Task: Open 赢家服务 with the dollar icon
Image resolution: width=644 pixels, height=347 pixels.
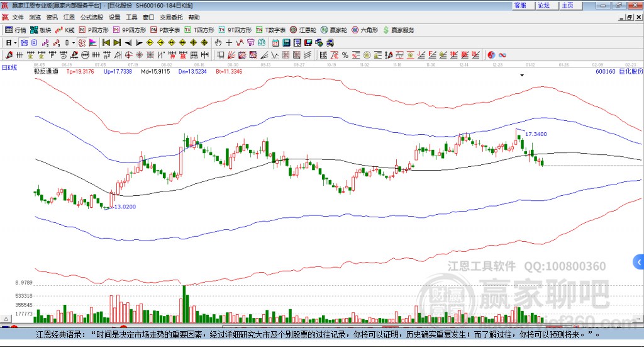Action: pos(398,30)
